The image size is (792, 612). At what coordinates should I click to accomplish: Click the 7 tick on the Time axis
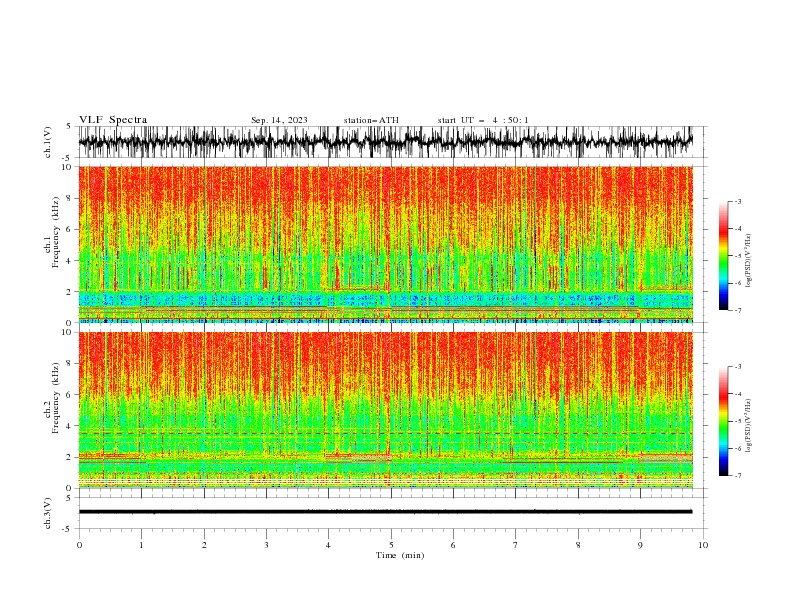[x=516, y=545]
